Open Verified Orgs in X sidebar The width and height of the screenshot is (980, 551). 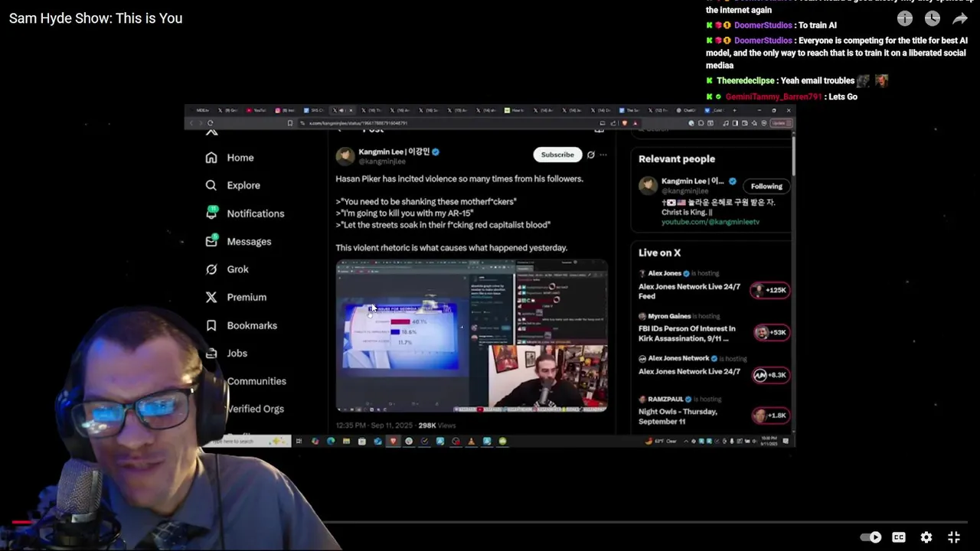(255, 409)
